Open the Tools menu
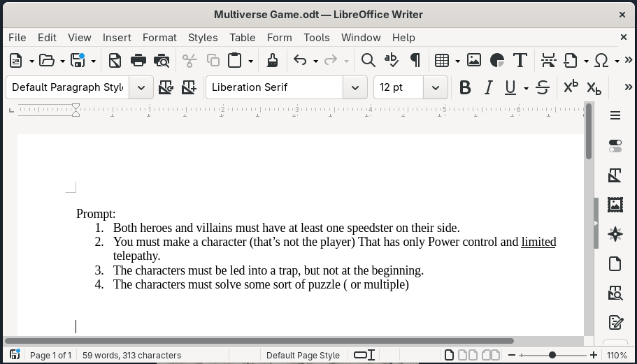 [317, 38]
